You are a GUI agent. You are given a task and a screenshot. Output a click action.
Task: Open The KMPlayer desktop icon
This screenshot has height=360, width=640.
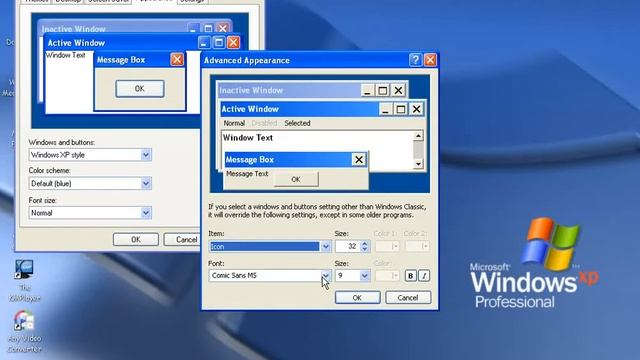click(x=24, y=281)
